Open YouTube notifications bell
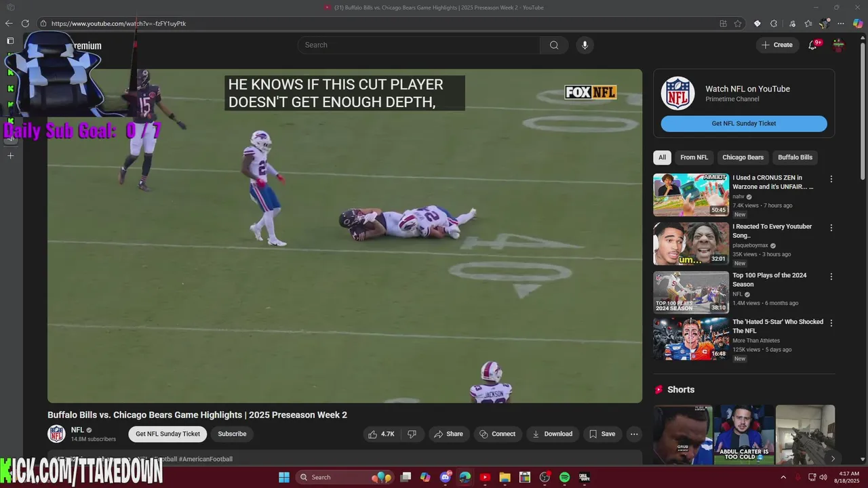Screen dimensions: 868x488 click(x=812, y=45)
